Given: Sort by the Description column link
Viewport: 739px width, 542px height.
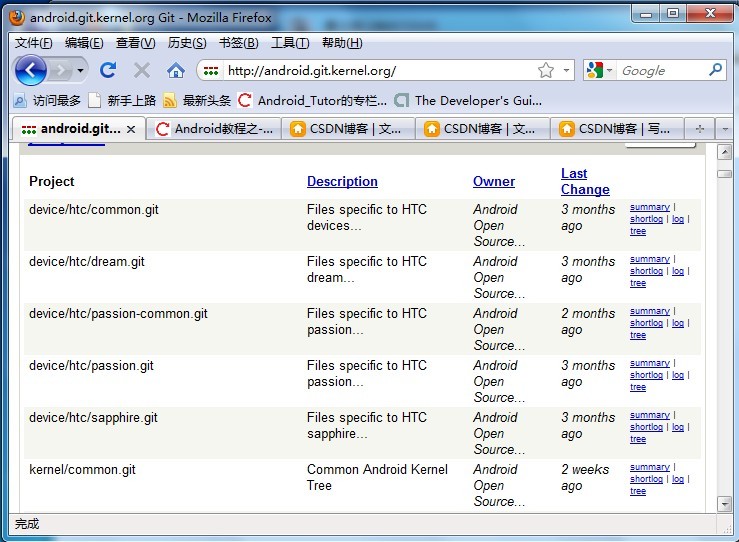Looking at the screenshot, I should point(342,181).
